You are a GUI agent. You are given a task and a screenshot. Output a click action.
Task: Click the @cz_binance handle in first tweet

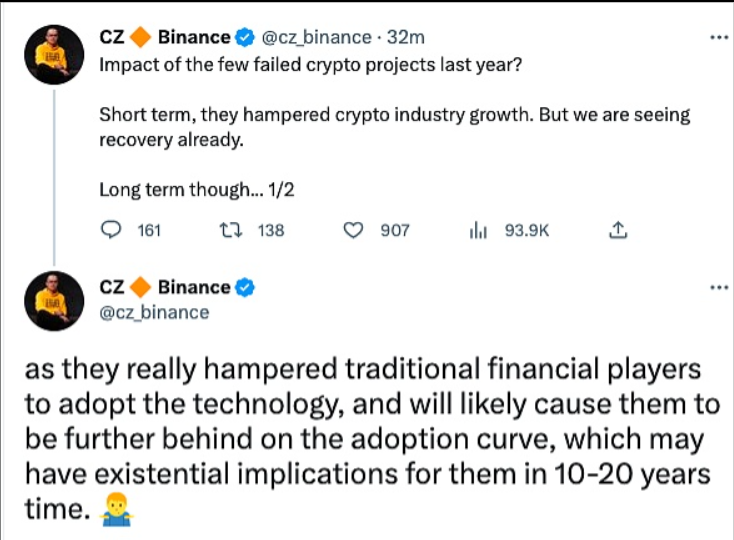[315, 38]
